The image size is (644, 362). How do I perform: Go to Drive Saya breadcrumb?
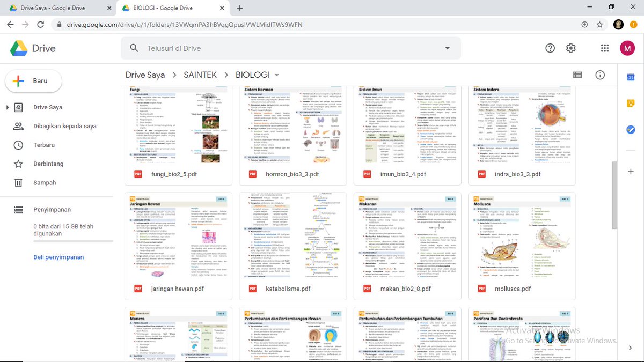point(145,75)
